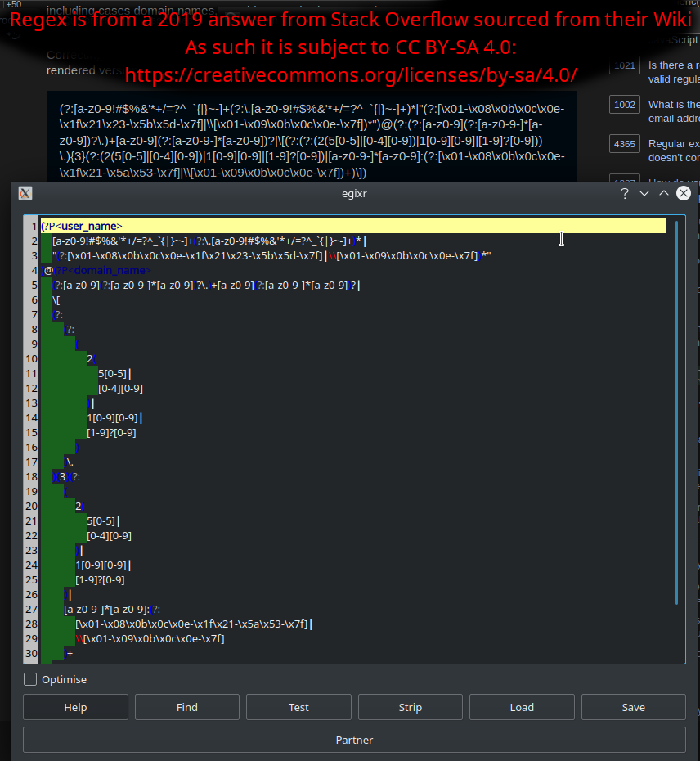The height and width of the screenshot is (761, 700).
Task: Close the egixr dialog window
Action: 684,193
